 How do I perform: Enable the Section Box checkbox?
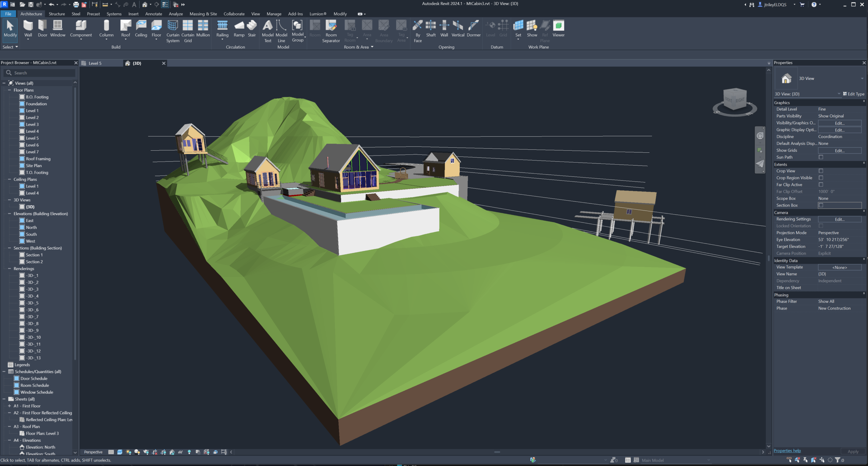[821, 205]
